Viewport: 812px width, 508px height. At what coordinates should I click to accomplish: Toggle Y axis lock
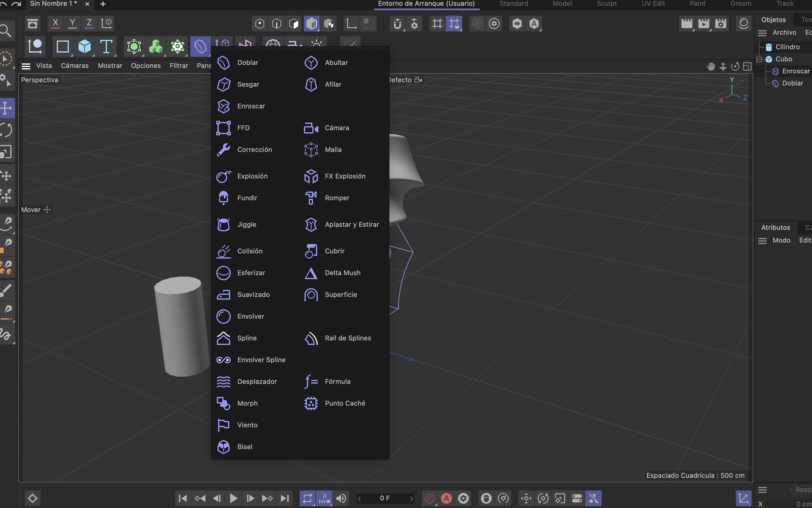[x=72, y=24]
